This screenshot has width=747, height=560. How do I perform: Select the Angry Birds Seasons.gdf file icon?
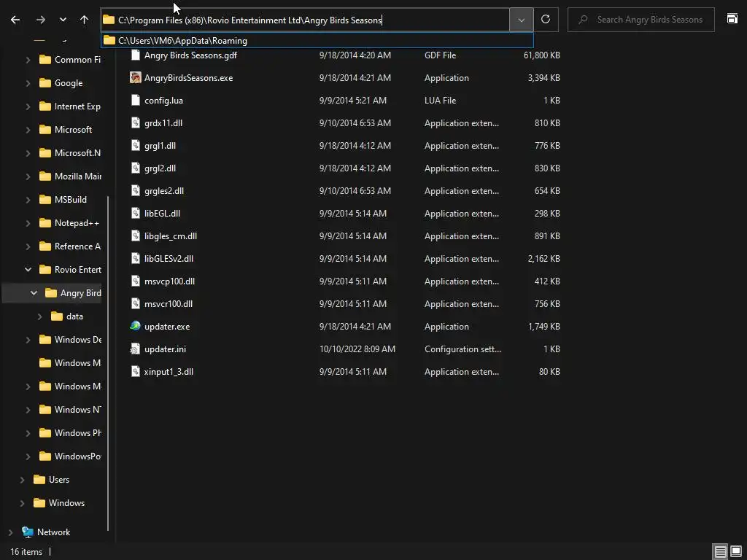[x=135, y=55]
